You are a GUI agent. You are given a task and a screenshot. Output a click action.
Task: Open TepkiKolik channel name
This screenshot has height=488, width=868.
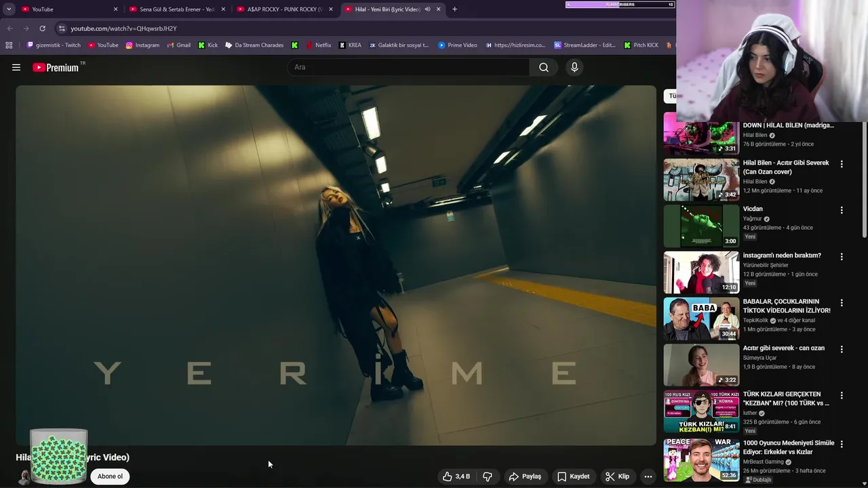coord(756,320)
